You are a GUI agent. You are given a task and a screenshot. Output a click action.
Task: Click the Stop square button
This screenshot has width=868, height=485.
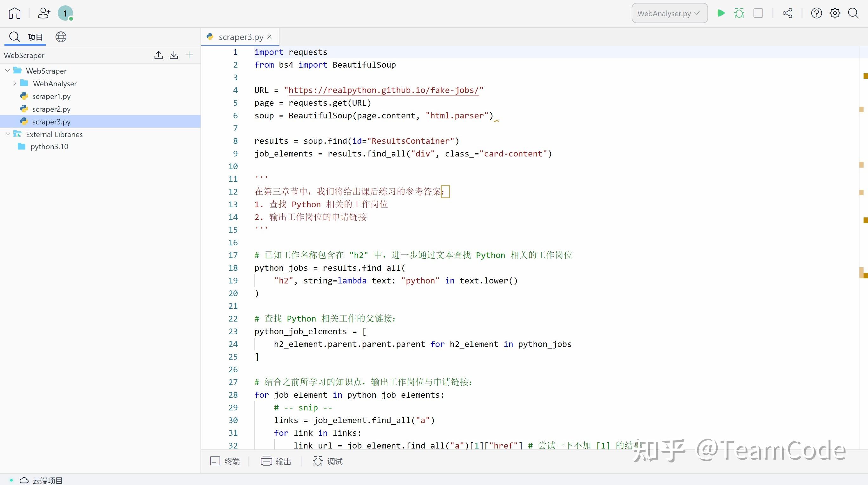[x=758, y=13]
